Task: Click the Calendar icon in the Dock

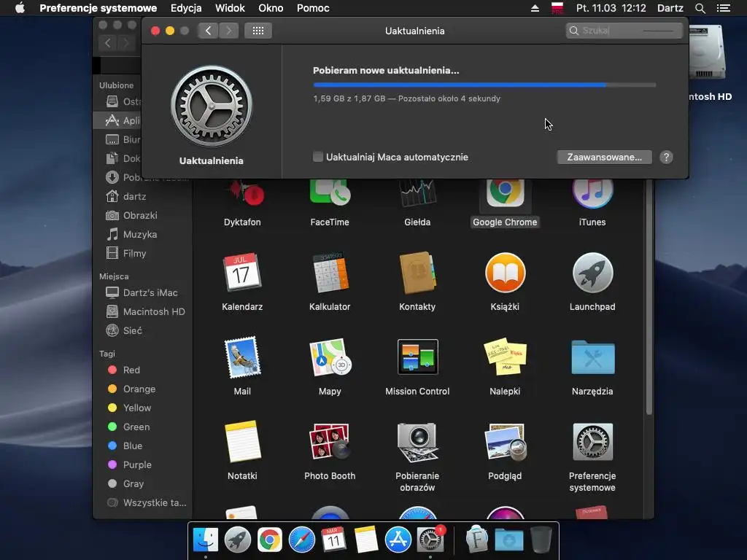Action: coord(333,540)
